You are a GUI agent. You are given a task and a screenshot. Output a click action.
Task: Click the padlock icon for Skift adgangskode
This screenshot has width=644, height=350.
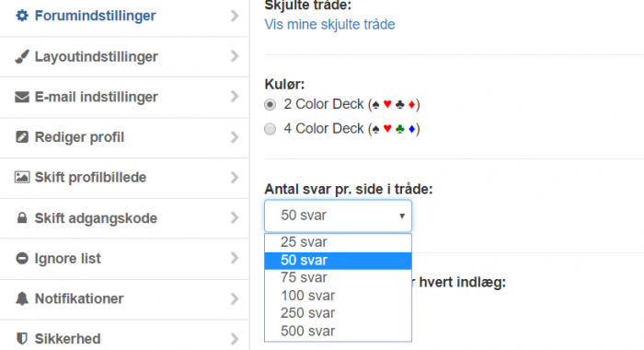22,217
